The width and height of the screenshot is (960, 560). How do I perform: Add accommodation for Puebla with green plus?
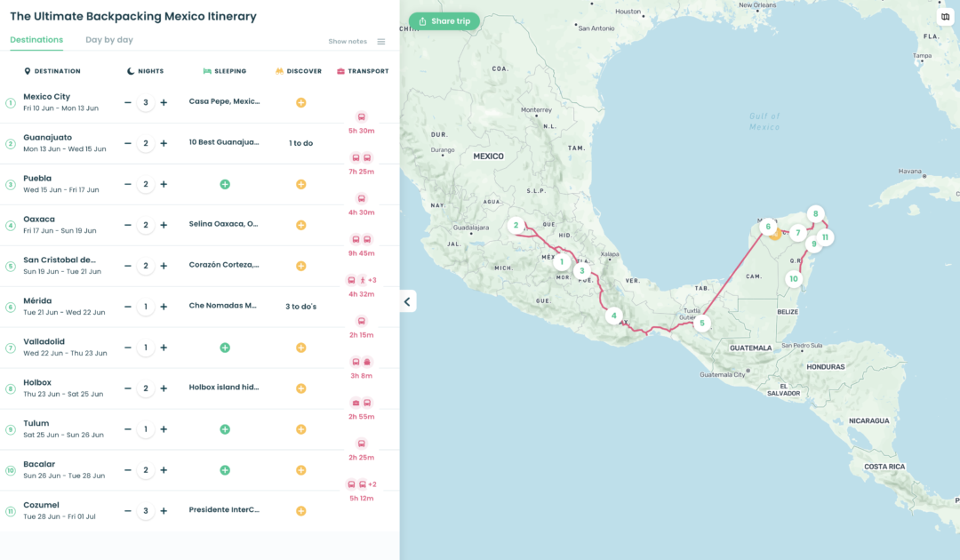click(224, 184)
